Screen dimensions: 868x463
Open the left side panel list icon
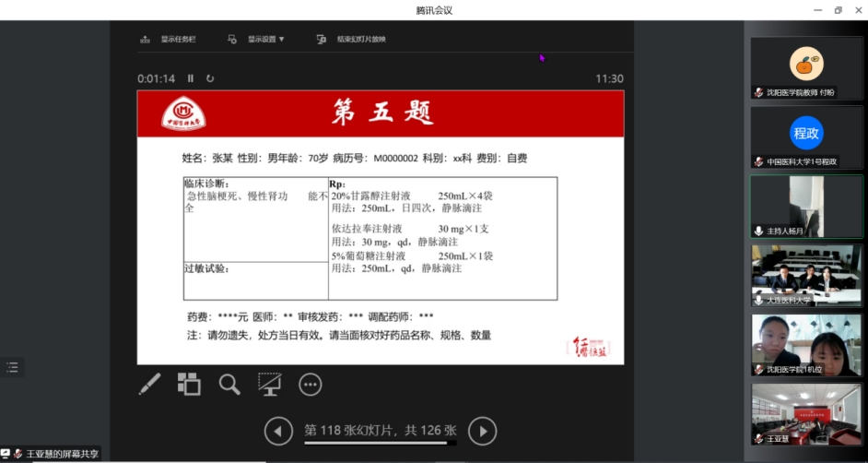click(12, 367)
